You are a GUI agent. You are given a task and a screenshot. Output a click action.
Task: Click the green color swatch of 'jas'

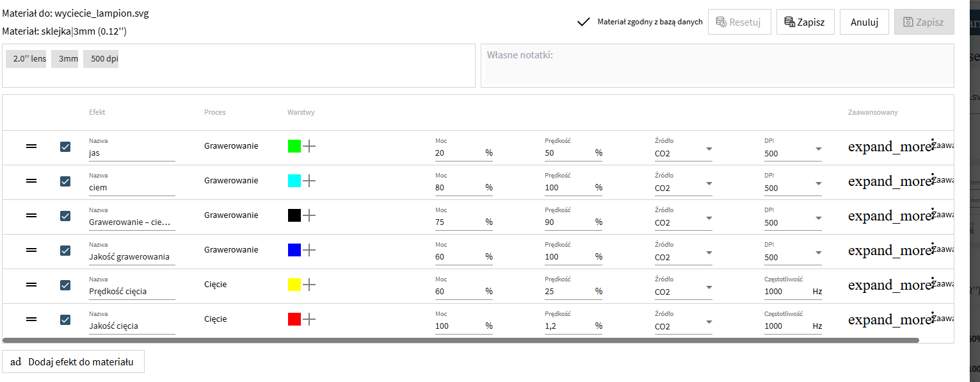(x=294, y=146)
